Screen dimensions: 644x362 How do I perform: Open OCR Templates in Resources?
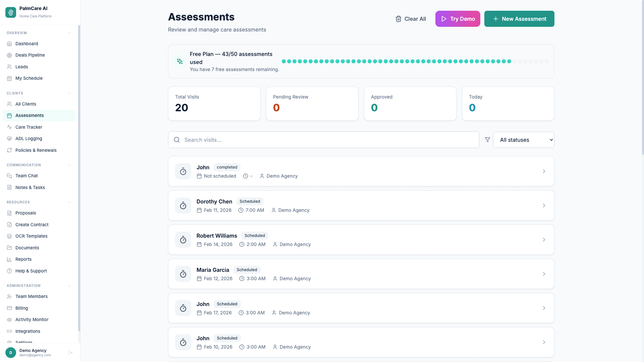tap(31, 236)
